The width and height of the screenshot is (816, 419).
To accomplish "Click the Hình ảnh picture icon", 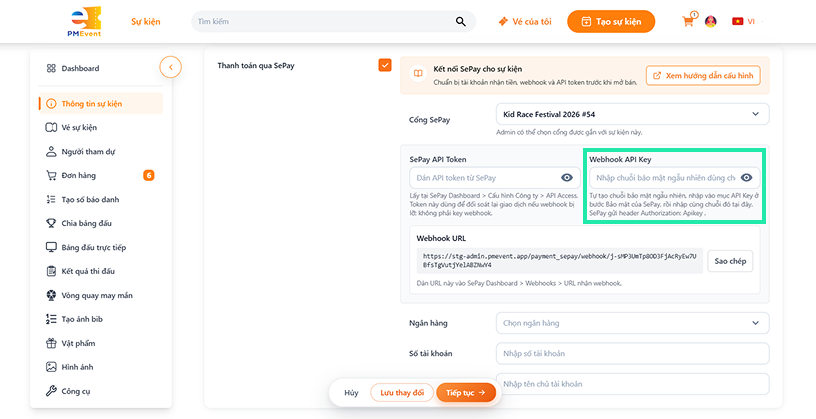I will pyautogui.click(x=51, y=367).
